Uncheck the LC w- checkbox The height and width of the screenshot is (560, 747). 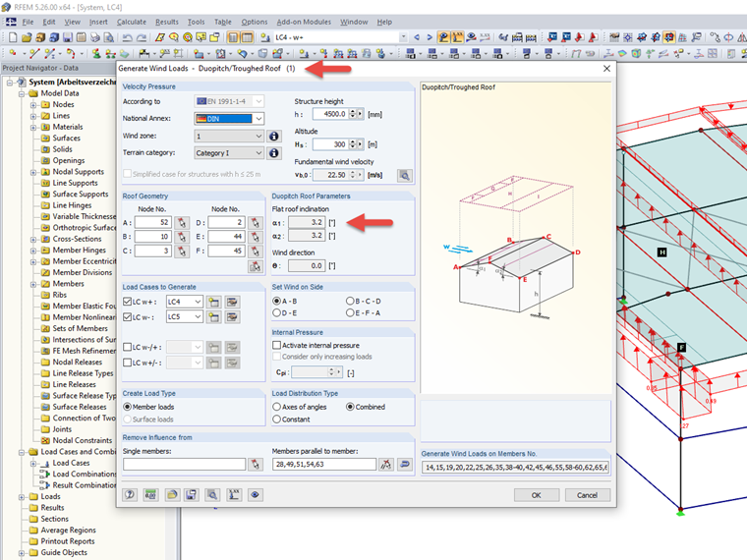pyautogui.click(x=127, y=316)
